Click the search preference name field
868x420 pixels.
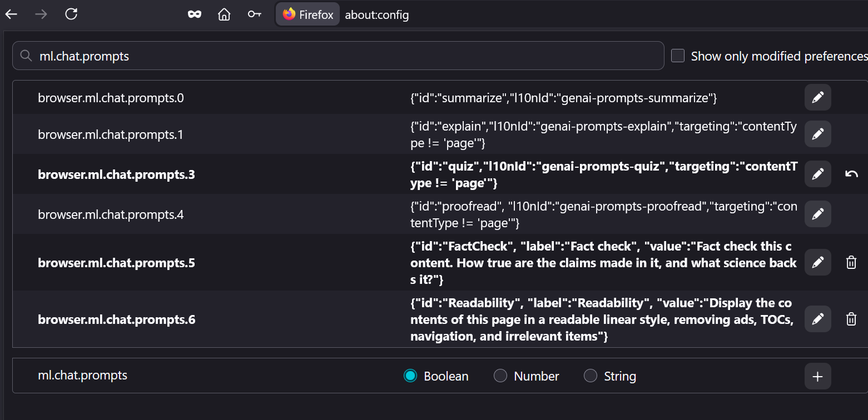pos(345,56)
